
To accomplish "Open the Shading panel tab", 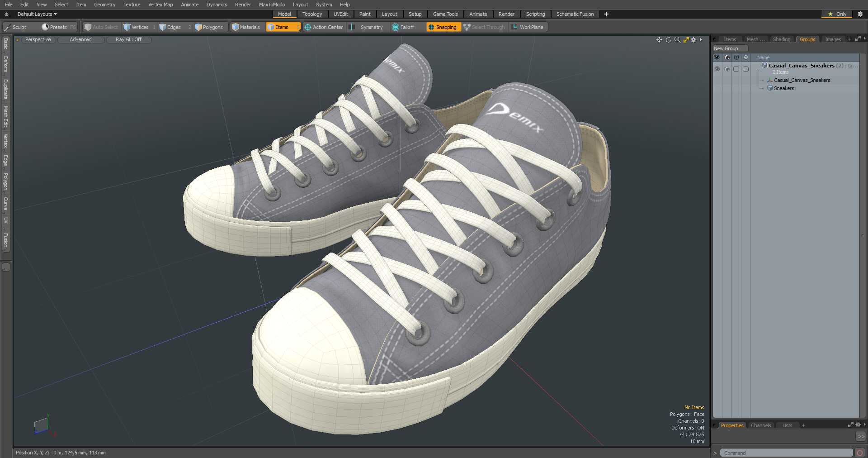I will [x=782, y=40].
